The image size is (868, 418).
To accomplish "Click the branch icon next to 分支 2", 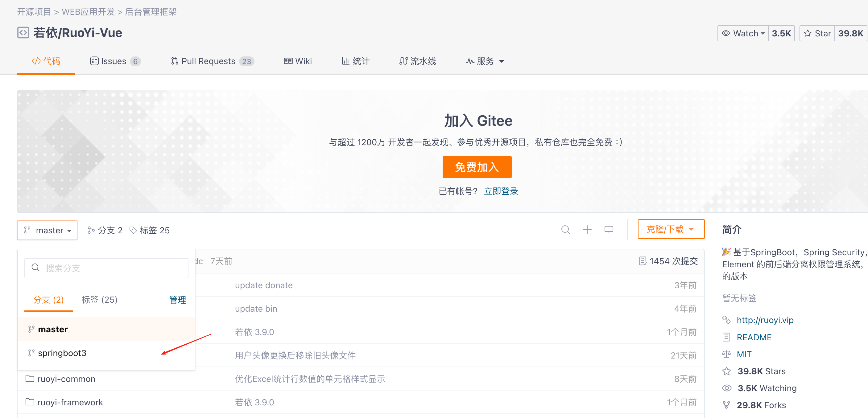I will 91,230.
